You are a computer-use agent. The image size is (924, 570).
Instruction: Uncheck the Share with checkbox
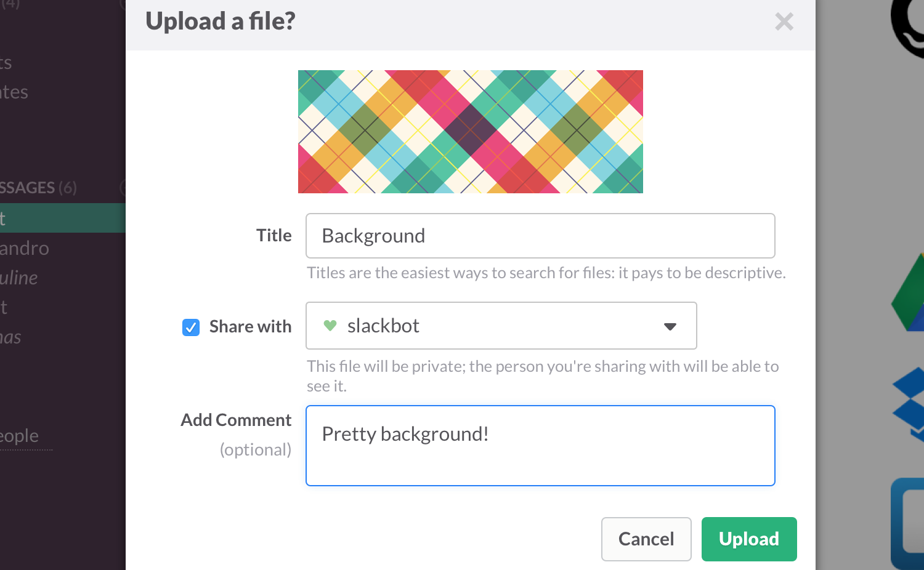point(191,327)
